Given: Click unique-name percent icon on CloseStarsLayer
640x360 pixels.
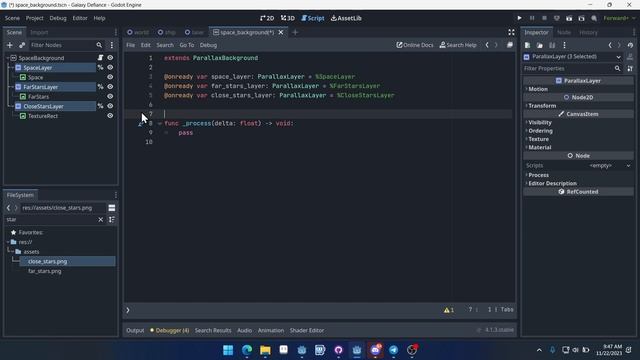Looking at the screenshot, I should (100, 106).
